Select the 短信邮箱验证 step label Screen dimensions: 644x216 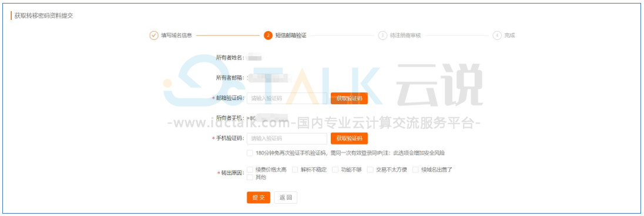click(291, 35)
